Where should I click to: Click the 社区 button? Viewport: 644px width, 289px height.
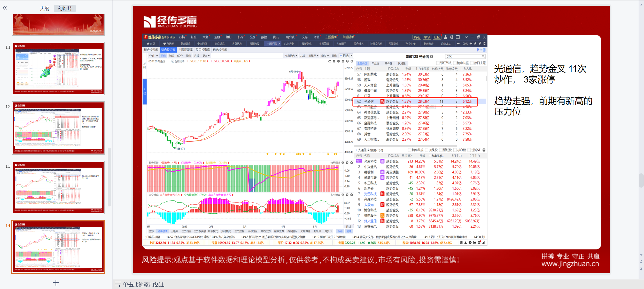tap(437, 37)
